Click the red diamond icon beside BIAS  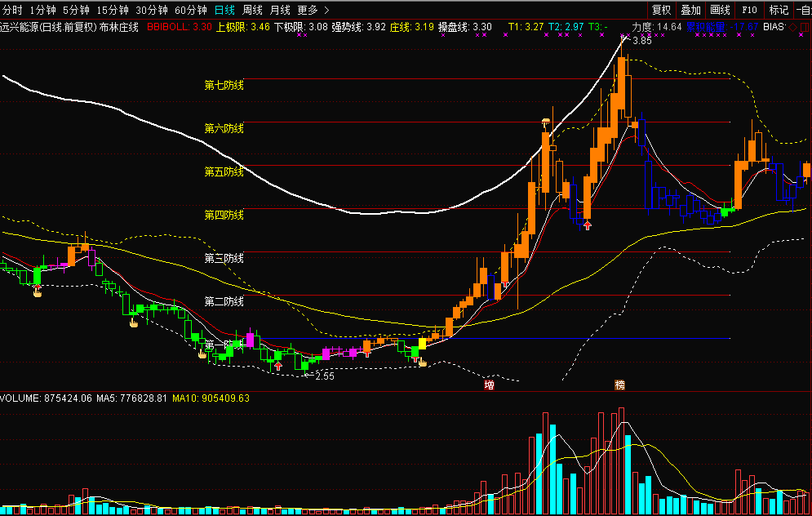point(793,27)
